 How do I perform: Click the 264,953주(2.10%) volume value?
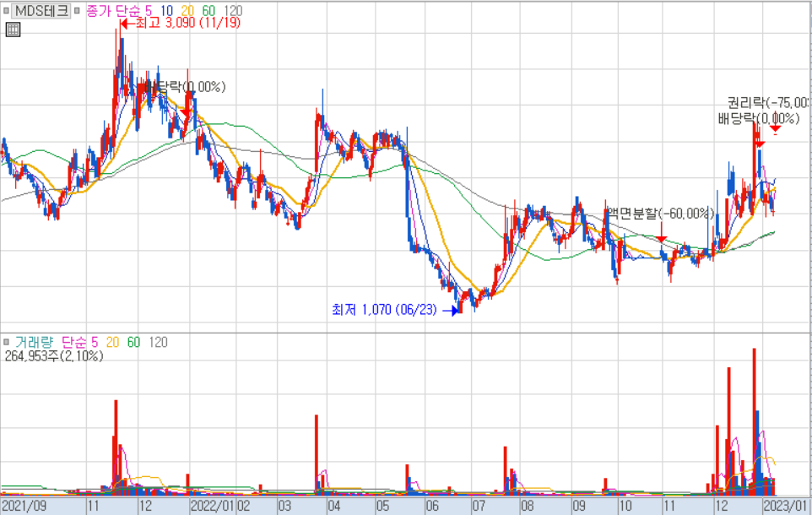coord(54,356)
